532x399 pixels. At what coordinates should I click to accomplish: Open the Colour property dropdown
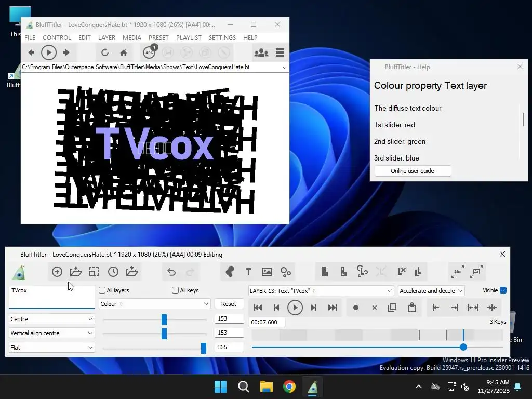point(155,303)
